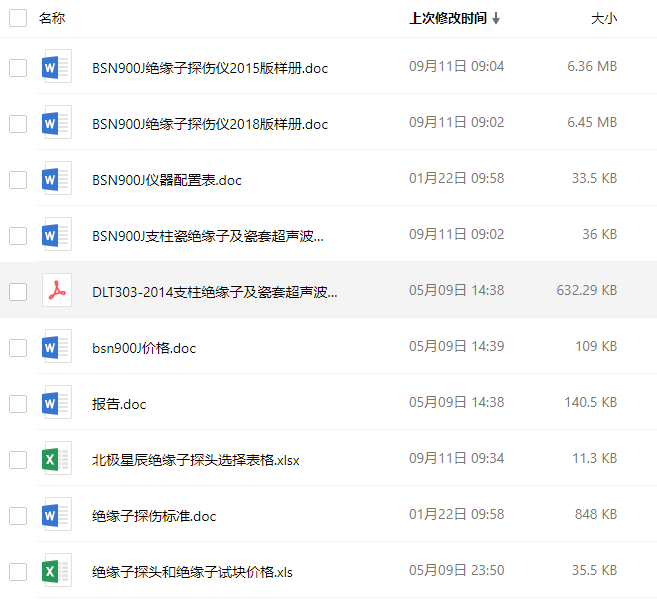Click the 09月11日 09:04 modified time

click(x=456, y=66)
